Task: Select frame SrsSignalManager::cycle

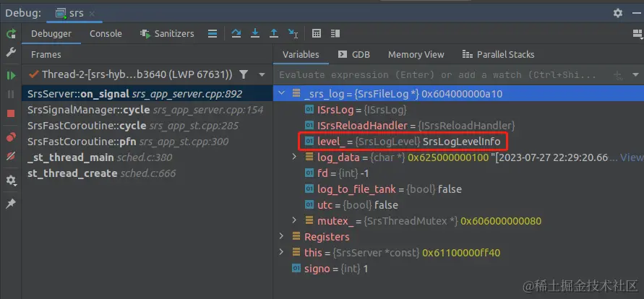Action: click(147, 110)
